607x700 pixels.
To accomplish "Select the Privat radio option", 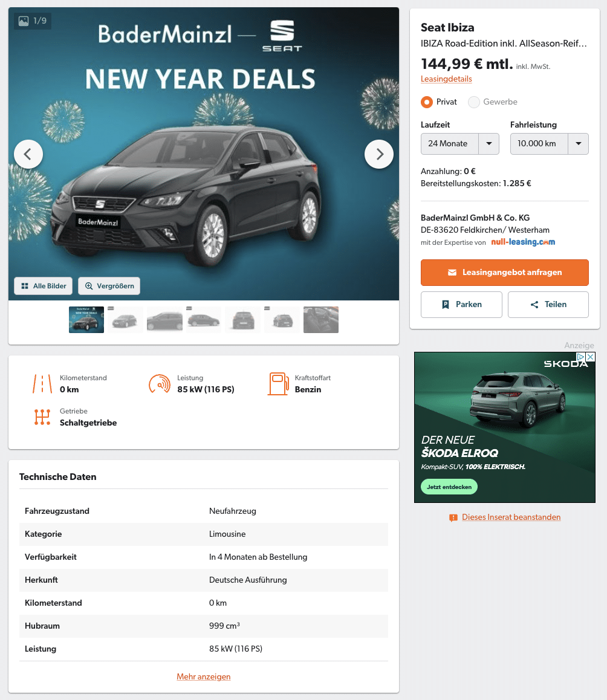I will pyautogui.click(x=427, y=102).
